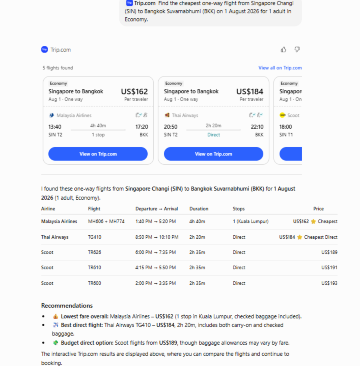Image resolution: width=360 pixels, height=366 pixels.
Task: Click View on Trip.com for the US$184 flight
Action: [213, 154]
